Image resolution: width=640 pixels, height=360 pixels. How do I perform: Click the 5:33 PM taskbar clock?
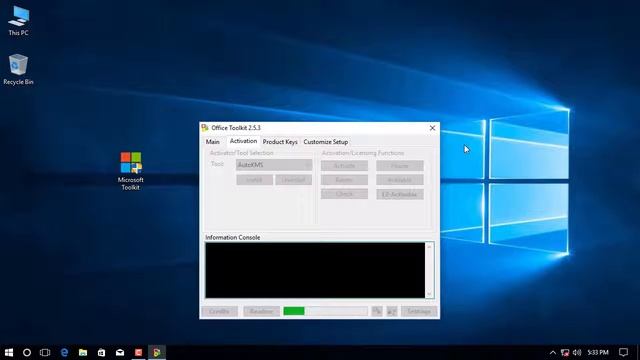[598, 352]
